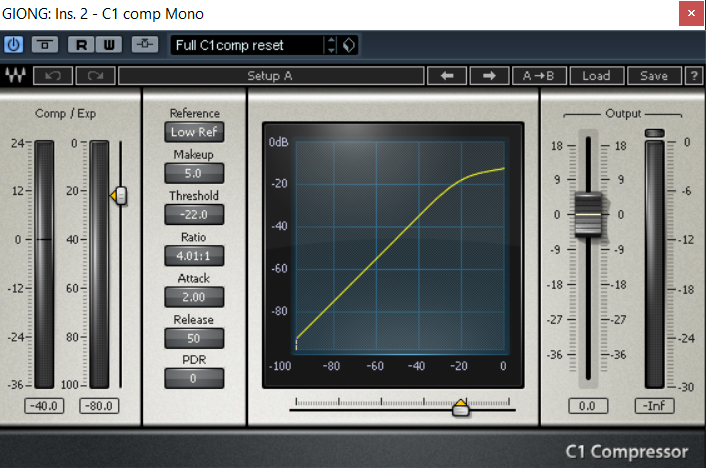The width and height of the screenshot is (706, 468).
Task: Click the output clip indicator above meter
Action: tap(655, 133)
